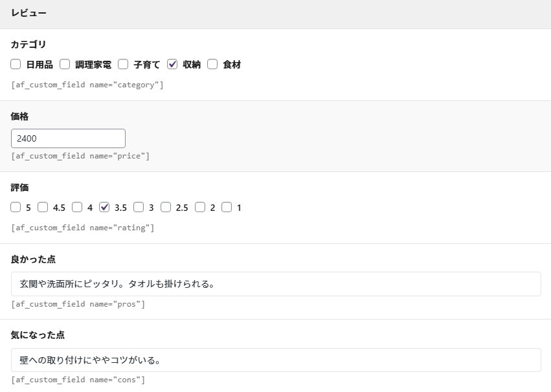This screenshot has width=551, height=392.
Task: Select the 4.5 rating checkbox
Action: 43,208
